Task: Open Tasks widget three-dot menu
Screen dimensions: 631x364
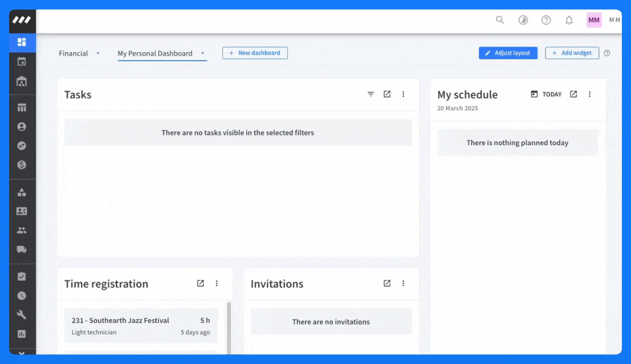Action: (x=403, y=94)
